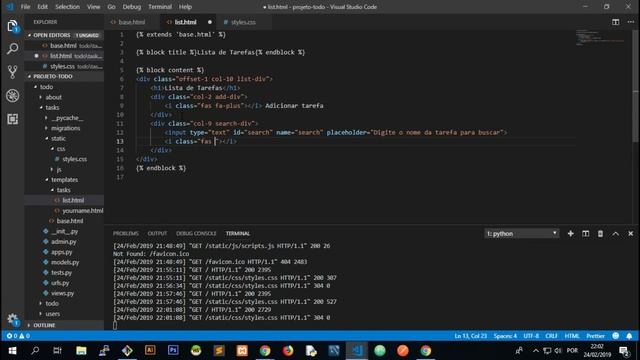Screen dimensions: 640x360
Task: Switch to Debug Console panel tab
Action: click(196, 233)
